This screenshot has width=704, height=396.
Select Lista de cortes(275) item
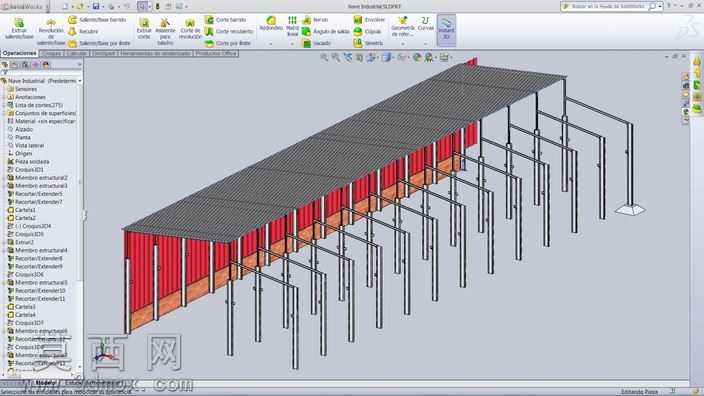click(35, 105)
